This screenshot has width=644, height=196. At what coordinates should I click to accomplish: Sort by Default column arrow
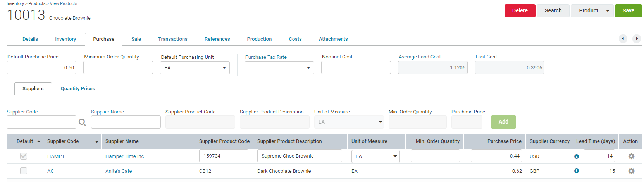[x=39, y=141]
